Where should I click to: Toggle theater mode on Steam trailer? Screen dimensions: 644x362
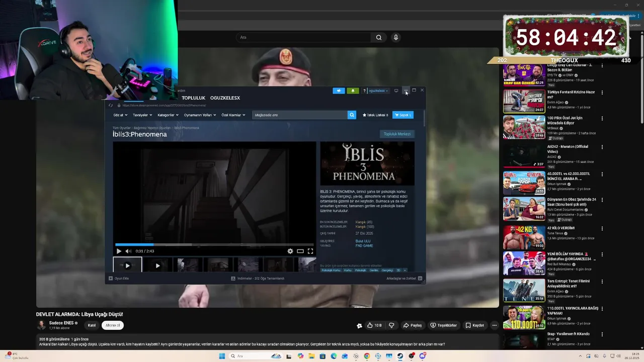pyautogui.click(x=300, y=251)
